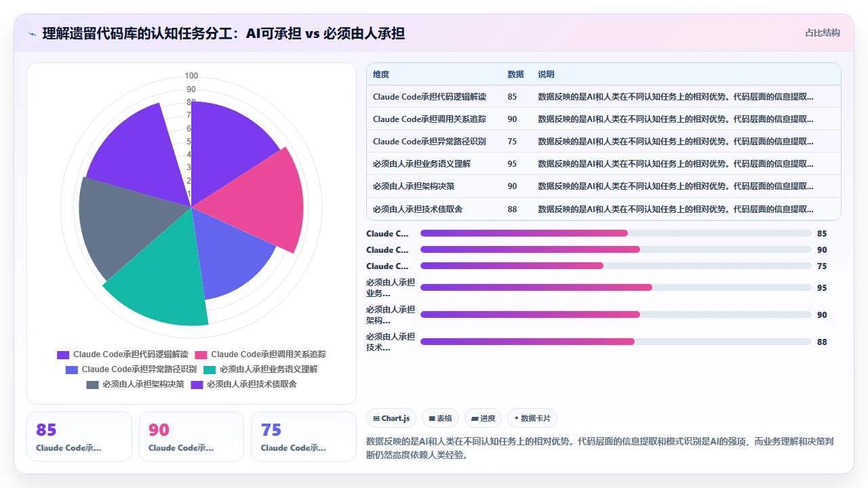Viewport: 868px width, 488px height.
Task: Toggle legend item 必须由人承担架构决策
Action: click(x=135, y=384)
